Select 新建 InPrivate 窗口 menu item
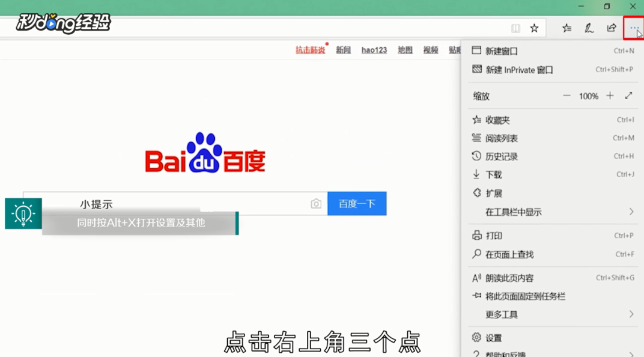This screenshot has width=644, height=357. click(553, 70)
